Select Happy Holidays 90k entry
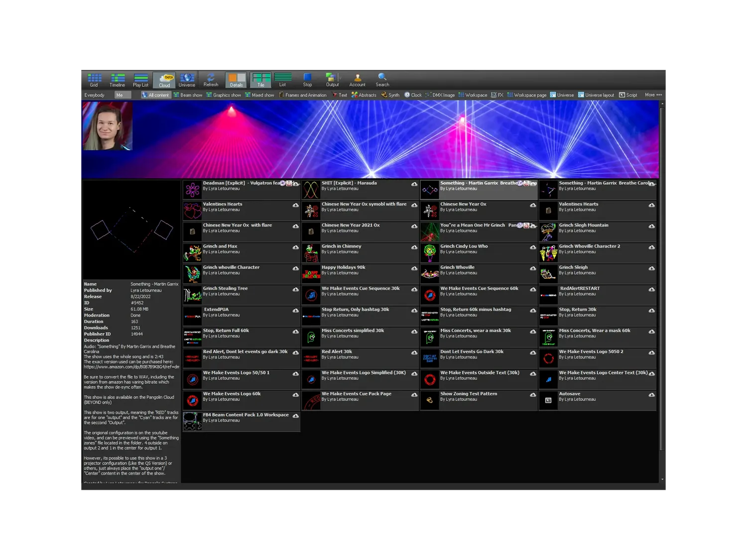The height and width of the screenshot is (560, 747). coord(360,274)
